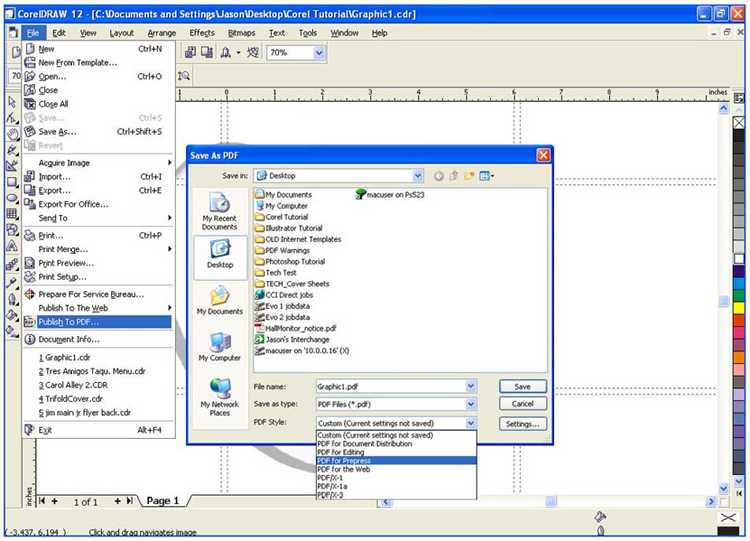Expand the Publish To The Web submenu
This screenshot has height=541, width=750.
[x=99, y=308]
